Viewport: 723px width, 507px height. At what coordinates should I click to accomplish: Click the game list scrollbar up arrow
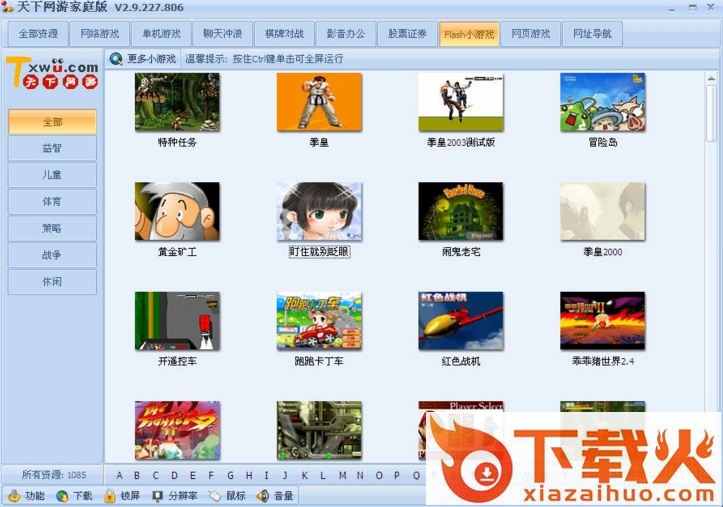point(711,78)
